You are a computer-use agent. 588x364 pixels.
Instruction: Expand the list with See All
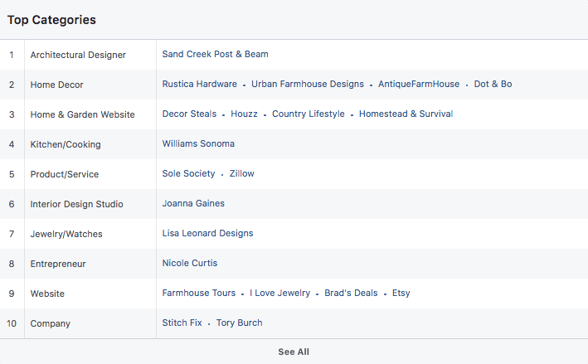(x=294, y=352)
